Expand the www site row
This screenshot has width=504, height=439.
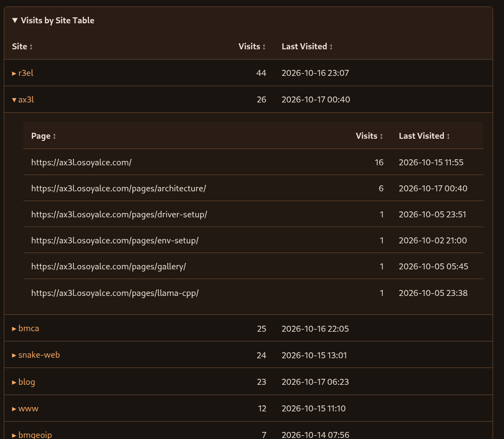tap(25, 409)
